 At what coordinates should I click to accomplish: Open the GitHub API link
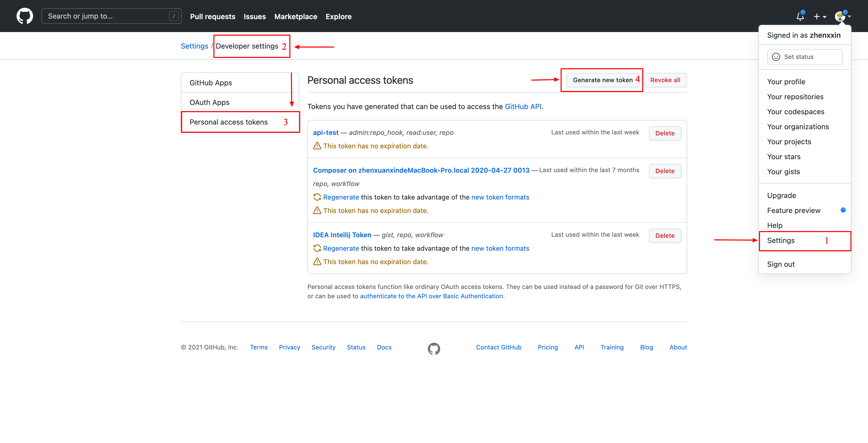click(523, 106)
